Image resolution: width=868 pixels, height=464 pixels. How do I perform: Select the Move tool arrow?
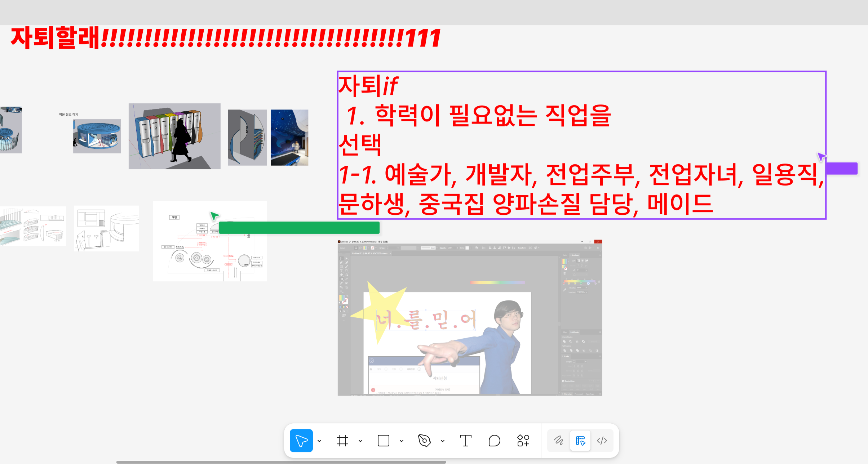coord(301,440)
